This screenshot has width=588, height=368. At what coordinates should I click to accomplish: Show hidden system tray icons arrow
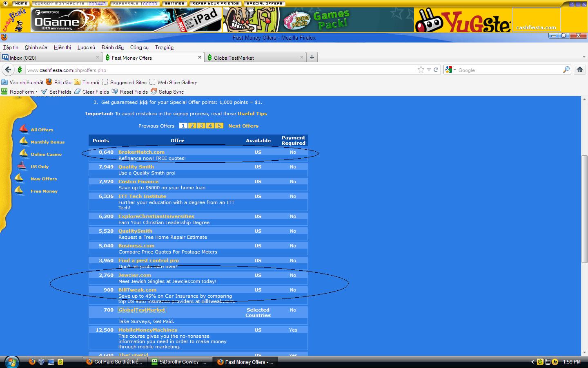pyautogui.click(x=532, y=362)
